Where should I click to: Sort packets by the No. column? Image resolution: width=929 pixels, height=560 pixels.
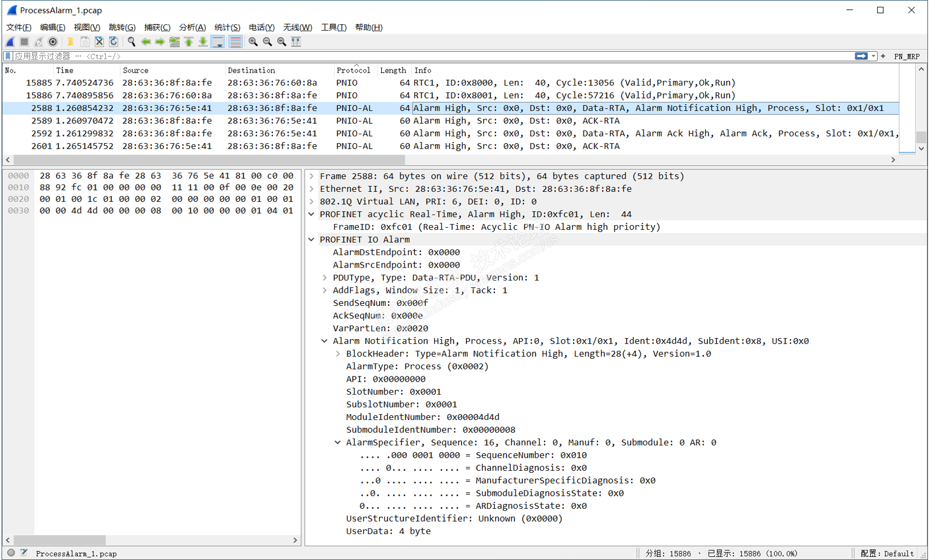coord(28,71)
